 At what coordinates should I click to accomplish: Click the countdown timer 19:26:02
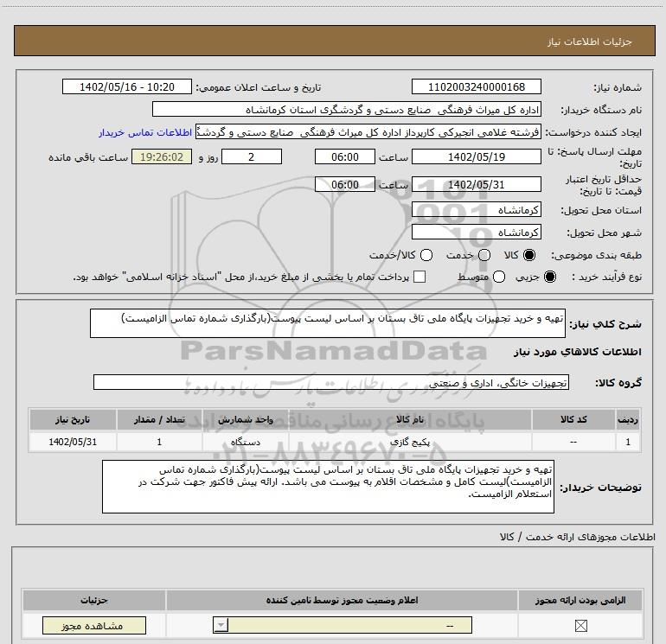point(162,156)
